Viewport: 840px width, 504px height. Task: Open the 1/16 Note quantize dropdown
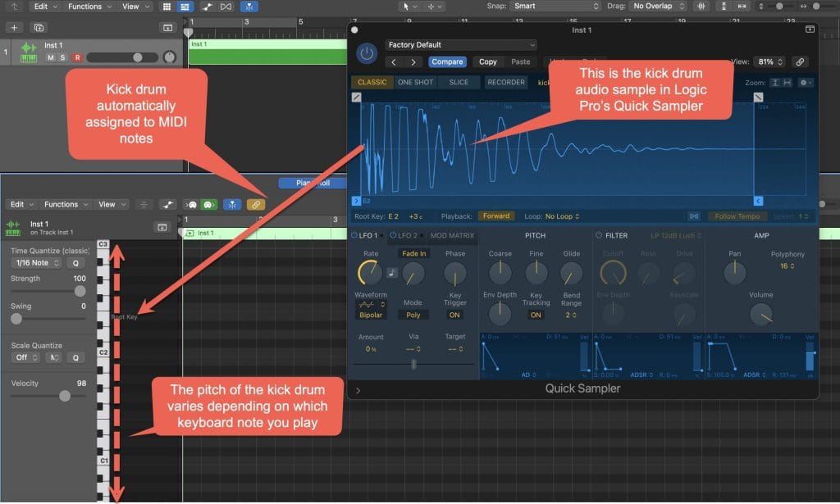[34, 264]
